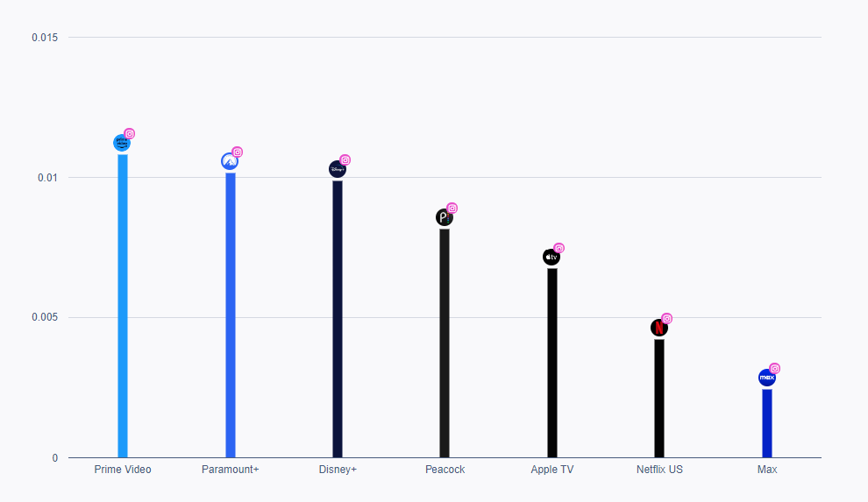Click the Prime Video logo icon
This screenshot has width=868, height=502.
(122, 143)
